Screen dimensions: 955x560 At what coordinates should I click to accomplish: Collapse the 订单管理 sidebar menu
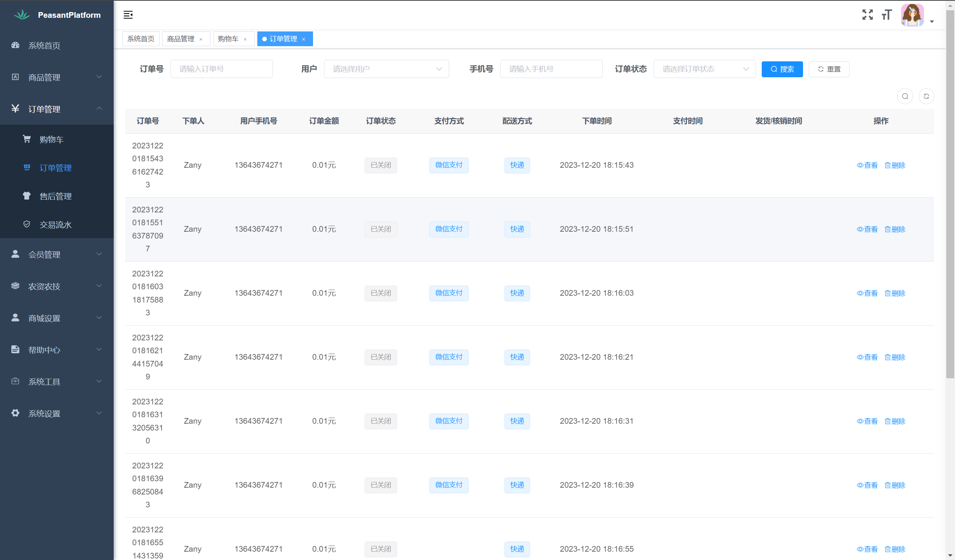pyautogui.click(x=57, y=109)
